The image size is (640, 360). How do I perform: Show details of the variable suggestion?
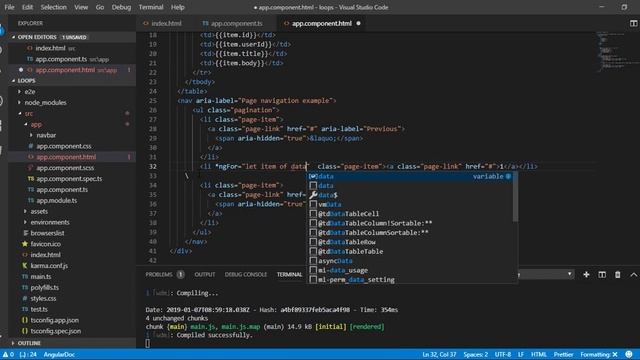[509, 176]
